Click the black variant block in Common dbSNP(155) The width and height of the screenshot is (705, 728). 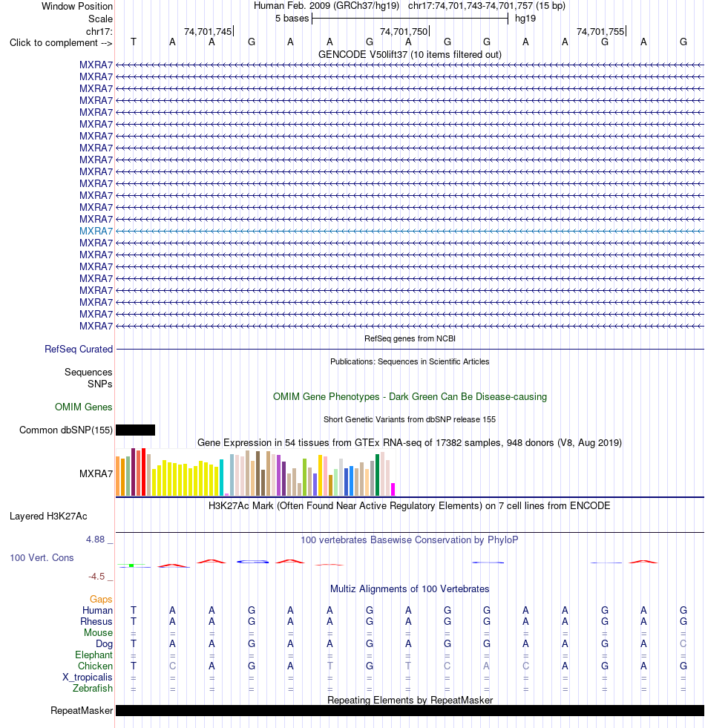click(x=135, y=430)
